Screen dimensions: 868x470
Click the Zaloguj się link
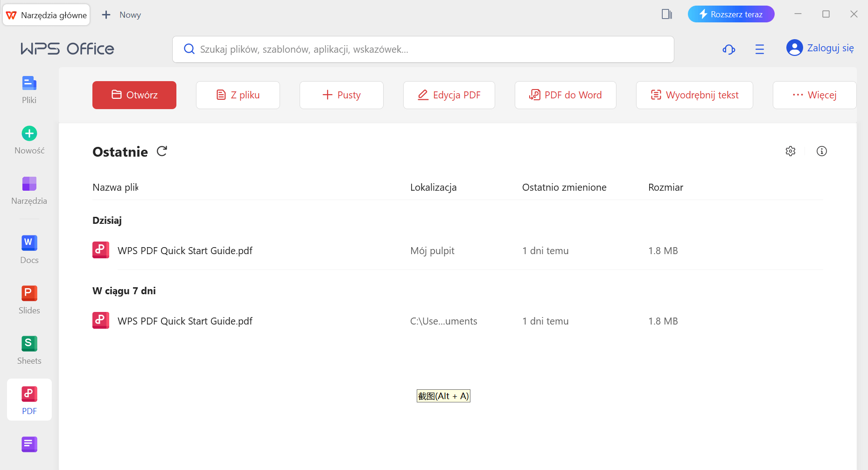[831, 48]
